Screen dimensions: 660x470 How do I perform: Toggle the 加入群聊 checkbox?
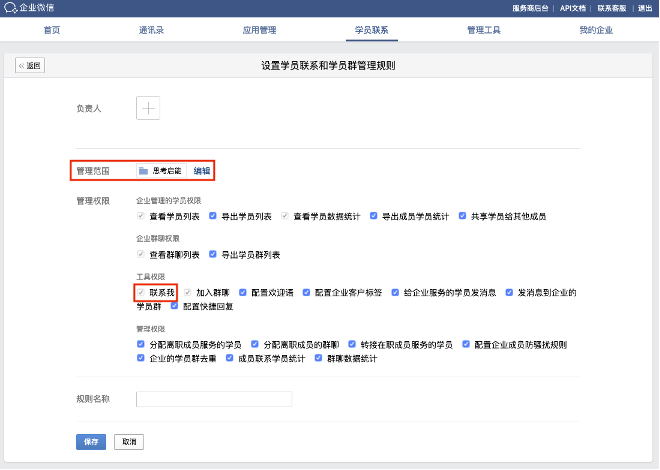[x=188, y=293]
